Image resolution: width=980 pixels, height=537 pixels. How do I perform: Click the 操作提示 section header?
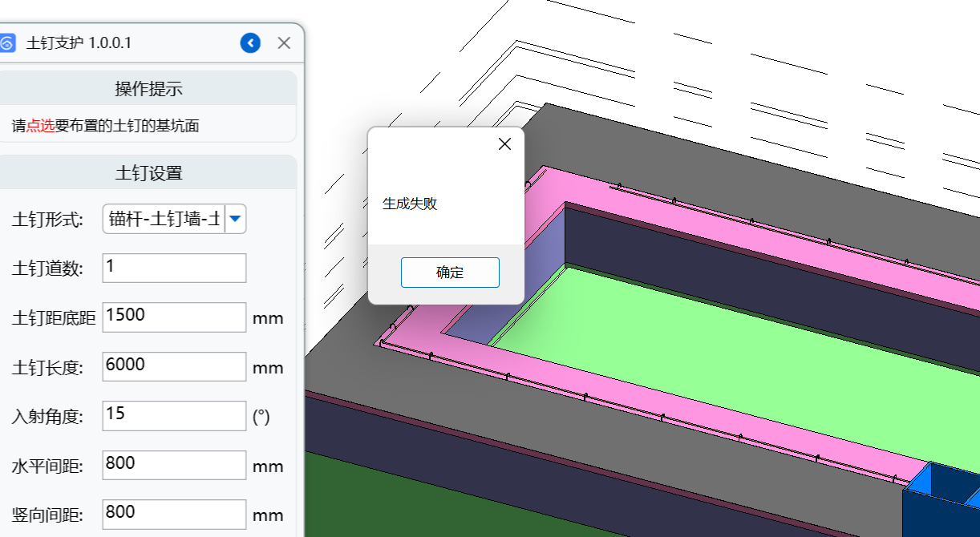tap(148, 88)
